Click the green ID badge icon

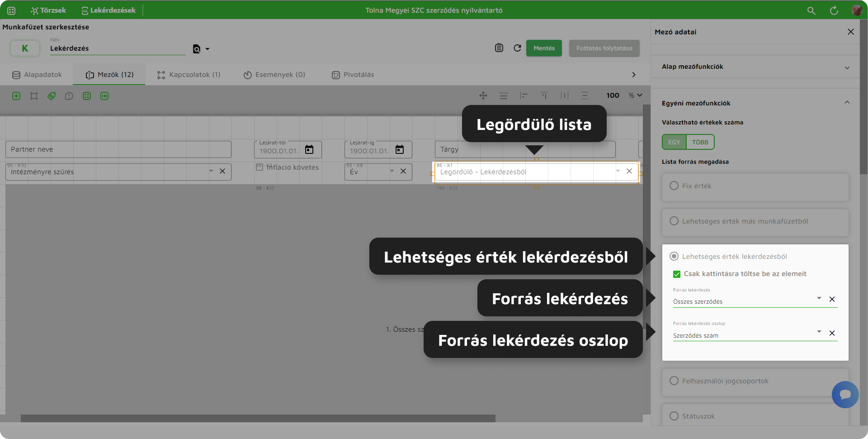coord(104,96)
